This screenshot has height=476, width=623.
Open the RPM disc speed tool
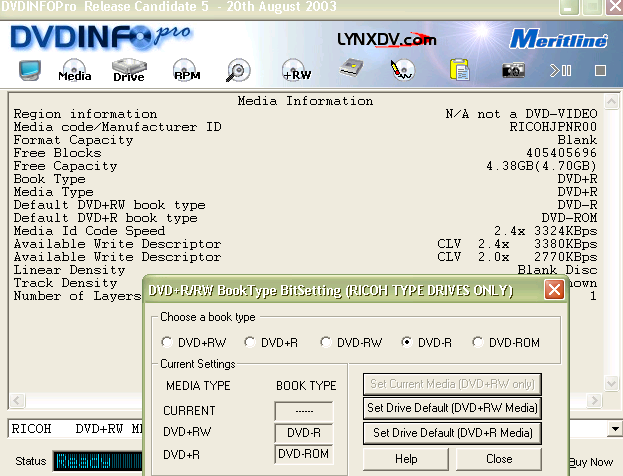(x=186, y=70)
